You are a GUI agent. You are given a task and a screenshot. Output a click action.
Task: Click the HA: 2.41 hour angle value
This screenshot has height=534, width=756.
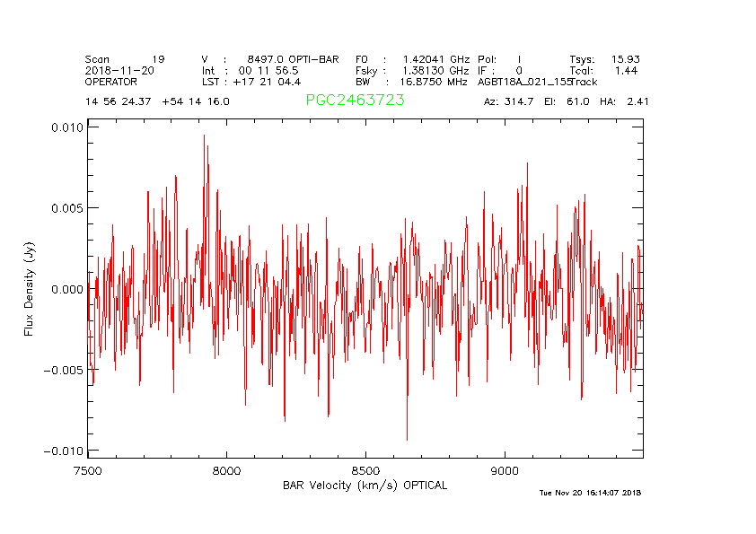629,101
